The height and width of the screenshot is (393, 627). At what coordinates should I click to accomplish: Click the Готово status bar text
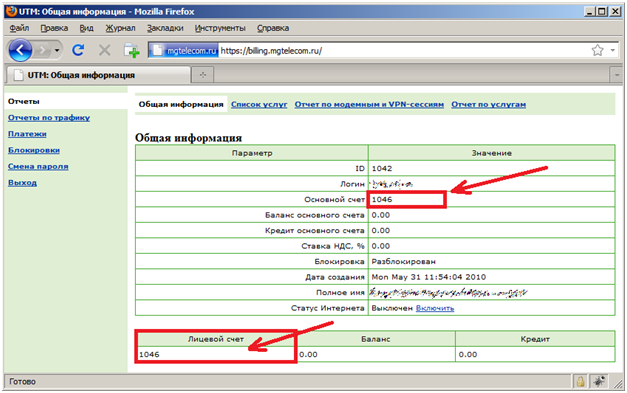(22, 382)
